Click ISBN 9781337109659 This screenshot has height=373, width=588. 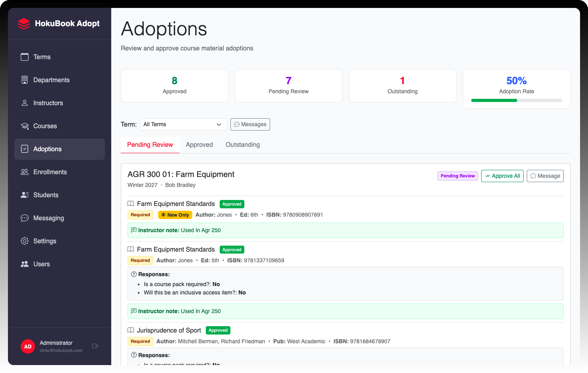click(x=255, y=260)
